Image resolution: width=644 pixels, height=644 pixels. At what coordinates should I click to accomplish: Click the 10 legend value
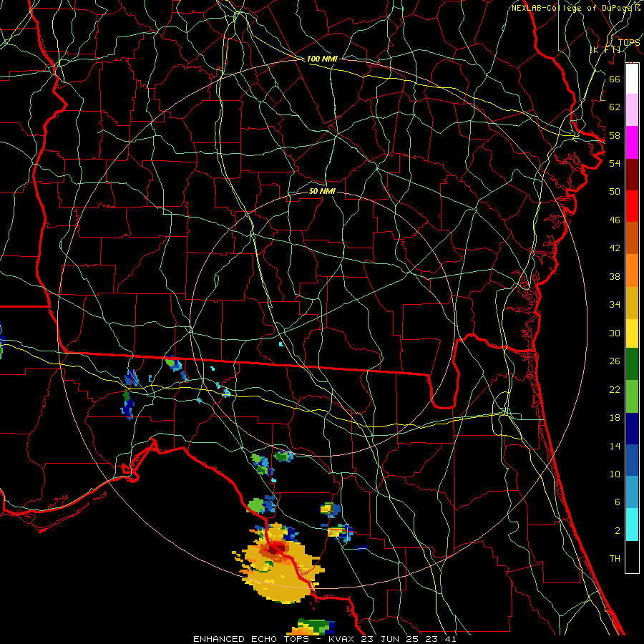tap(615, 474)
